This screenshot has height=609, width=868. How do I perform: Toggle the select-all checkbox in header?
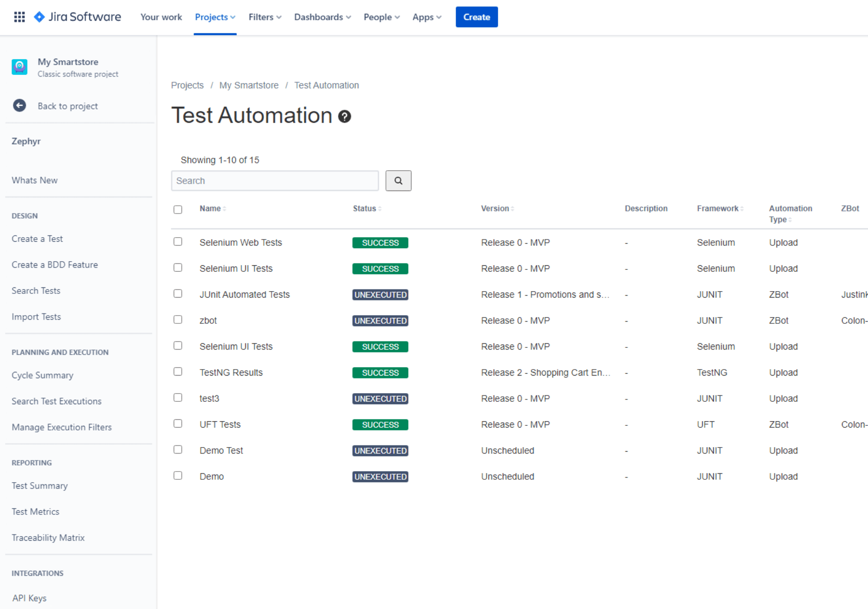[x=178, y=209]
